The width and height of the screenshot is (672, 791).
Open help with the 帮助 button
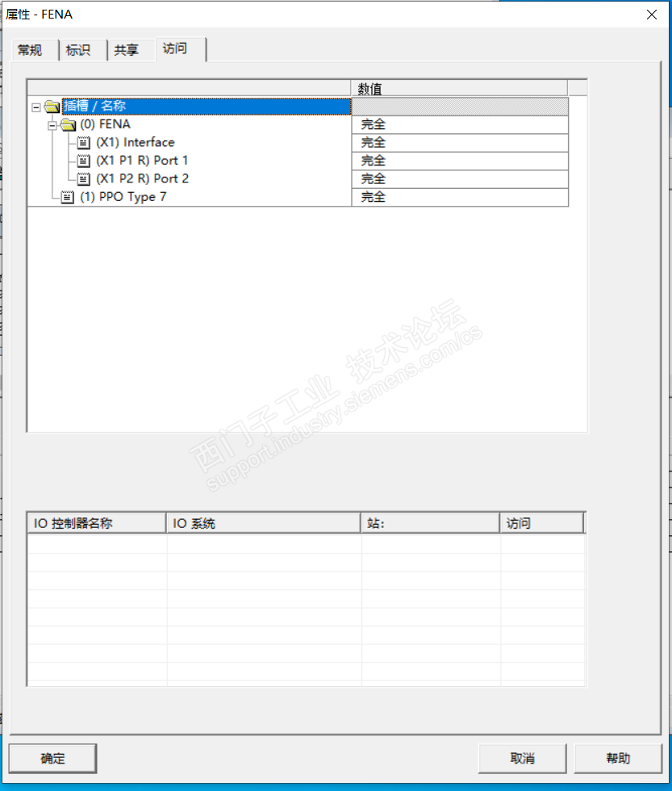pyautogui.click(x=618, y=758)
